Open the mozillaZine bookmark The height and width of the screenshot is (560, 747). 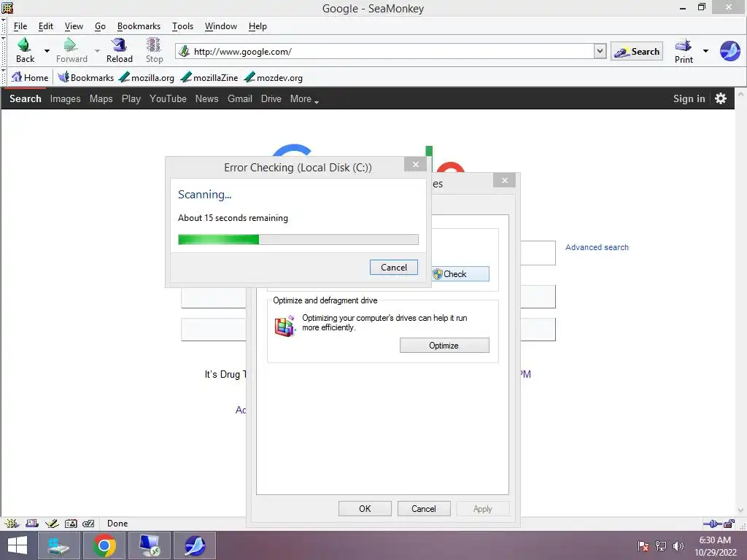[x=209, y=77]
